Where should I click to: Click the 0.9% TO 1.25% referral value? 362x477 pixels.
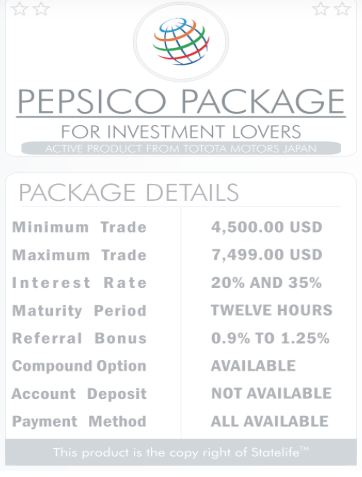pyautogui.click(x=270, y=338)
